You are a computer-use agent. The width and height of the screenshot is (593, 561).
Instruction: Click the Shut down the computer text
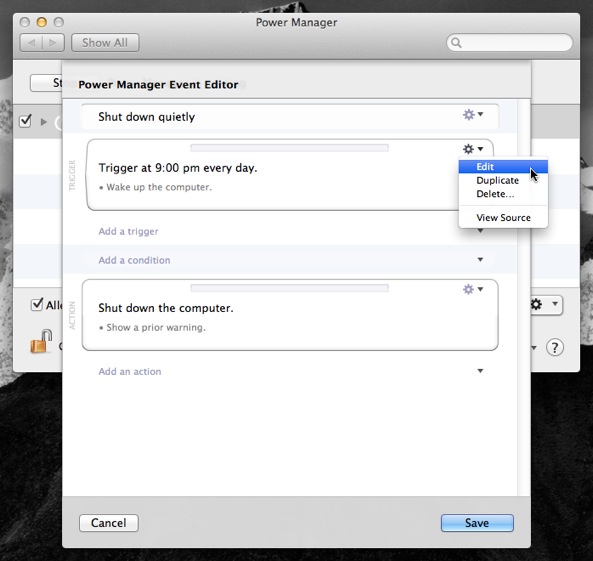166,308
